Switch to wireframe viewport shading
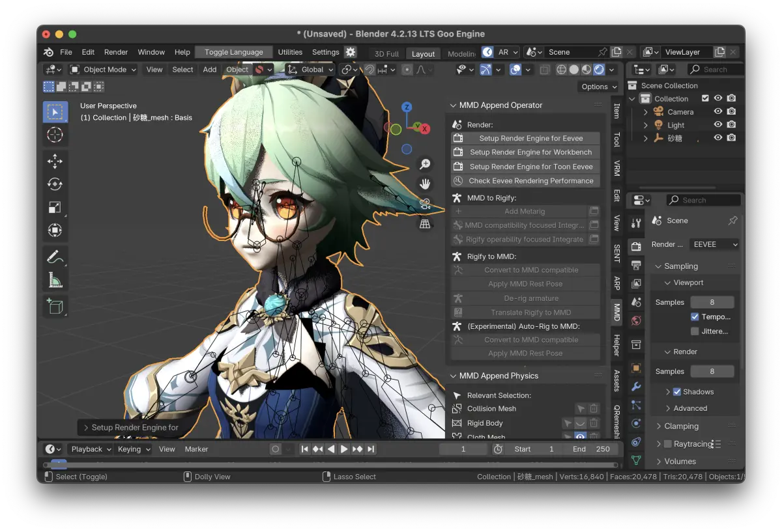The image size is (782, 532). click(x=562, y=70)
